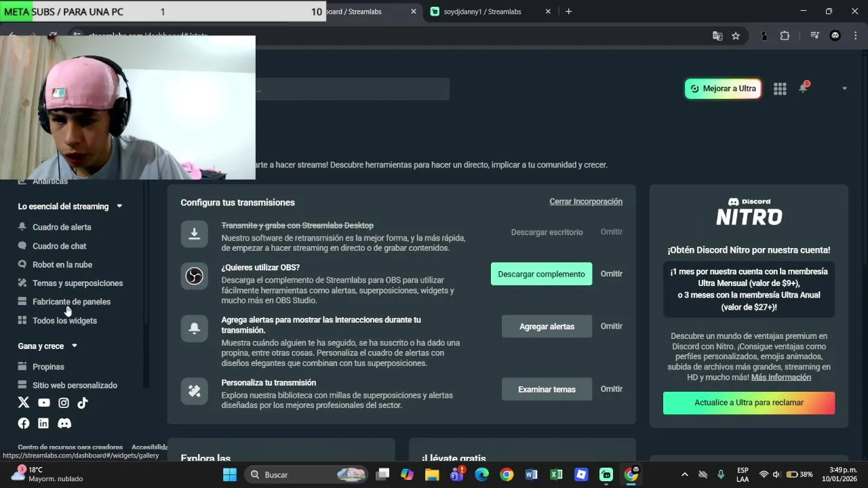868x488 pixels.
Task: Click the Agregar alertas button
Action: (x=547, y=326)
